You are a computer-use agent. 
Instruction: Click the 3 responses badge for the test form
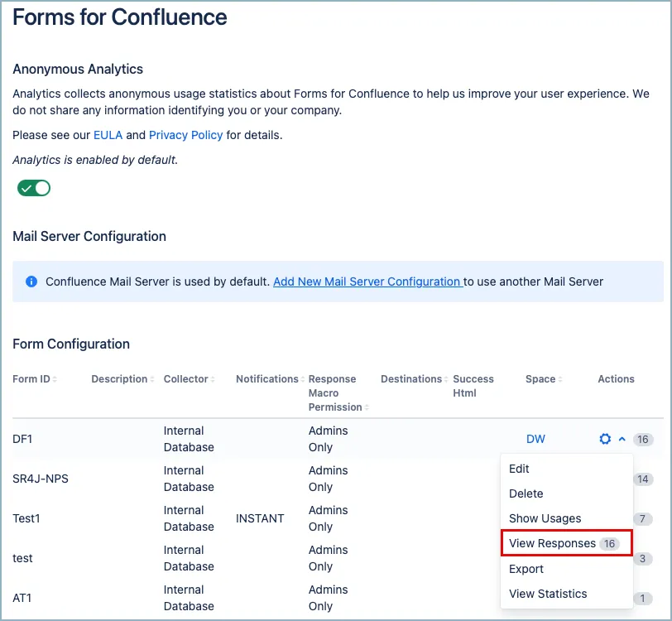pos(642,558)
